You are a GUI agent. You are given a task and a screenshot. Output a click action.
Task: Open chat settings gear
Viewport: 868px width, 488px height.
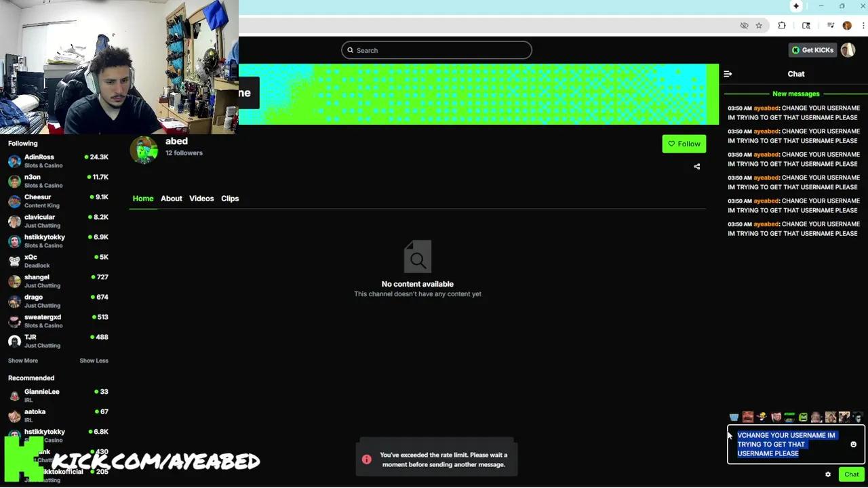[x=828, y=474]
